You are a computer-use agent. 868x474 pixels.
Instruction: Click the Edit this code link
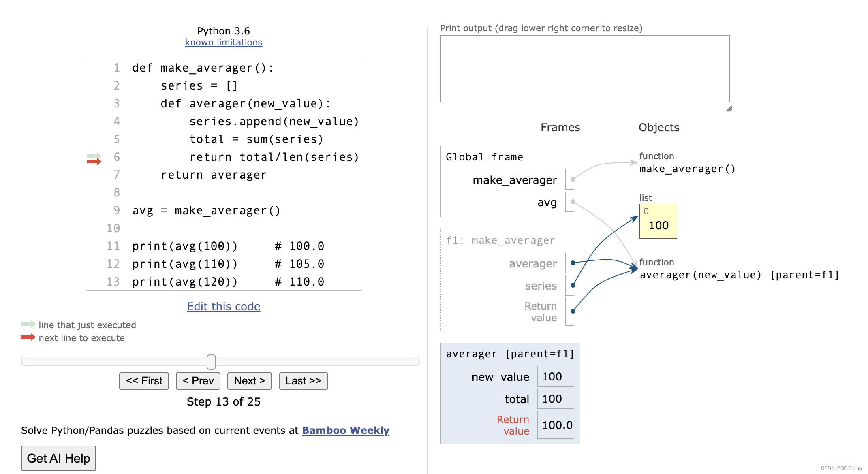(223, 306)
